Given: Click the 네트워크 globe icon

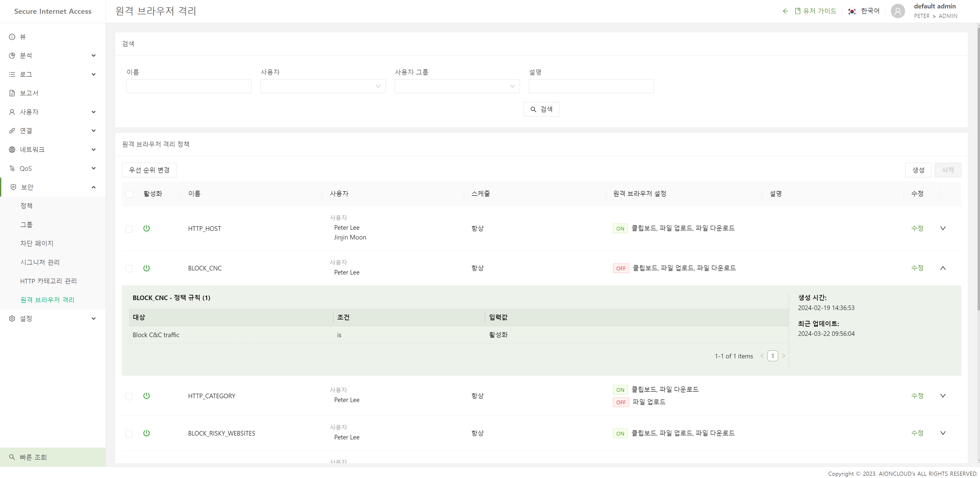Looking at the screenshot, I should tap(12, 150).
